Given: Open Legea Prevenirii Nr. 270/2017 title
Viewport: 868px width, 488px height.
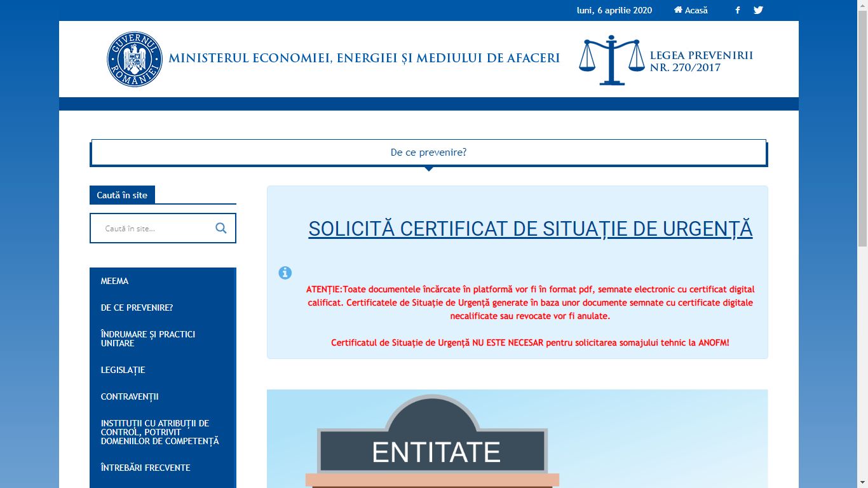Looking at the screenshot, I should 702,62.
